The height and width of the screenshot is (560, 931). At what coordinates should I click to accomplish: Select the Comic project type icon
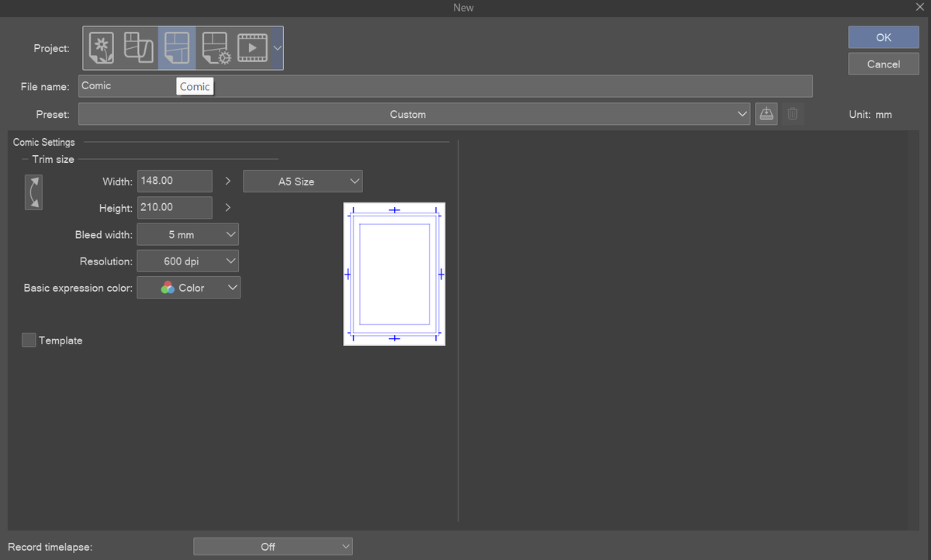click(177, 48)
